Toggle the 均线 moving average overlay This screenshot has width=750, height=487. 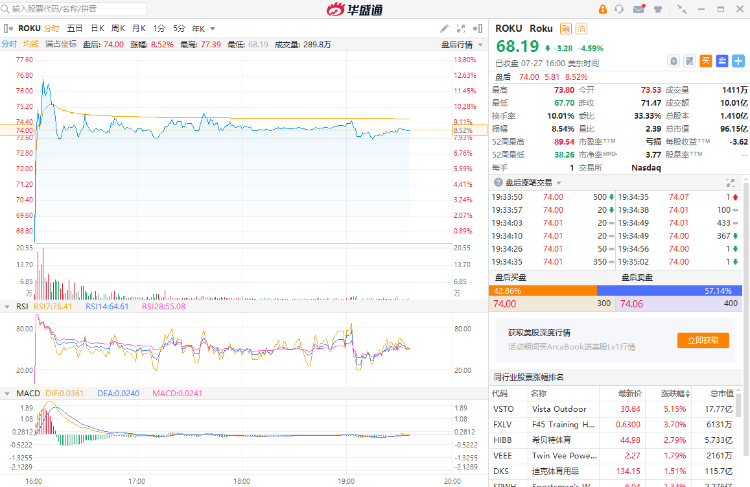(31, 44)
